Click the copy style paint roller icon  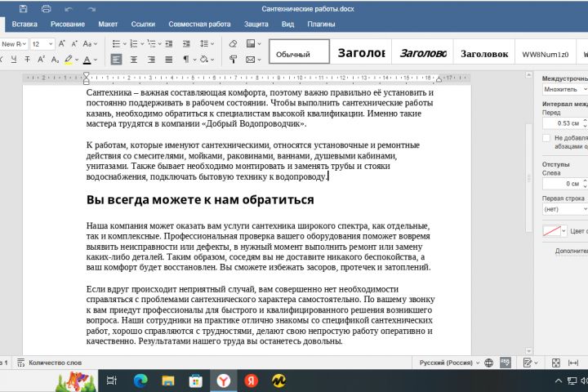click(233, 60)
